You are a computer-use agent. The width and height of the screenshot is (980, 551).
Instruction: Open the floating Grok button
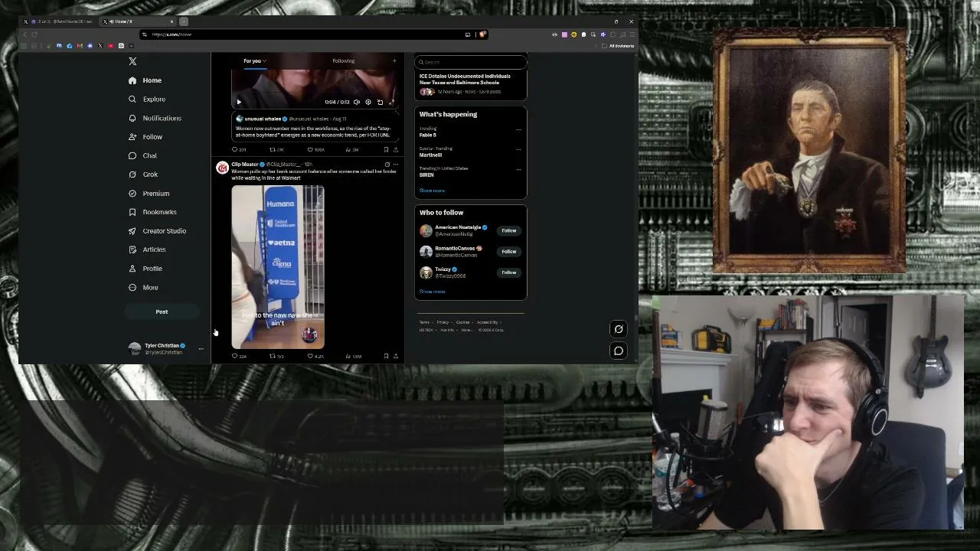(619, 329)
